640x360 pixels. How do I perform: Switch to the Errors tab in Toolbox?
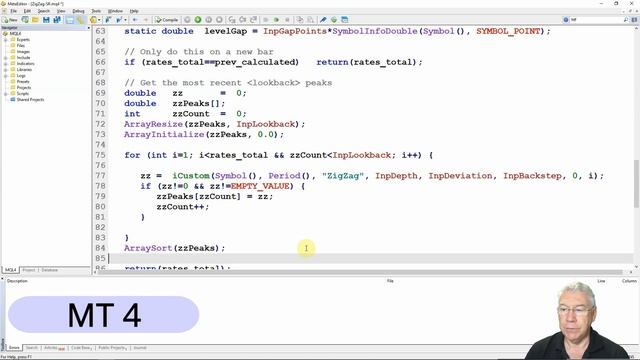coord(14,348)
